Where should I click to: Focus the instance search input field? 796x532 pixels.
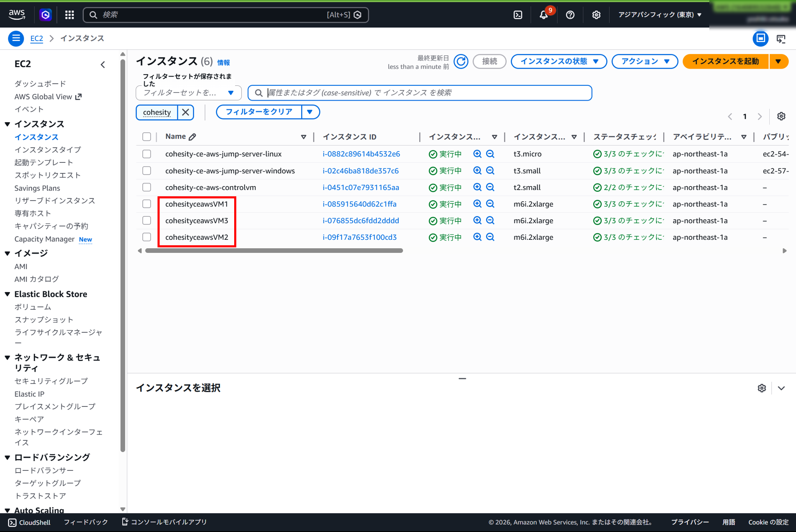[x=420, y=93]
